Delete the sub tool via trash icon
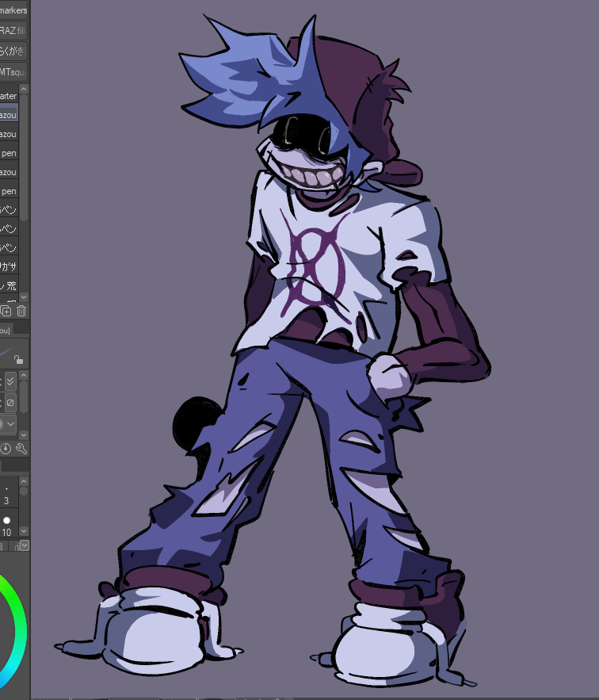Viewport: 599px width, 700px height. click(x=21, y=311)
